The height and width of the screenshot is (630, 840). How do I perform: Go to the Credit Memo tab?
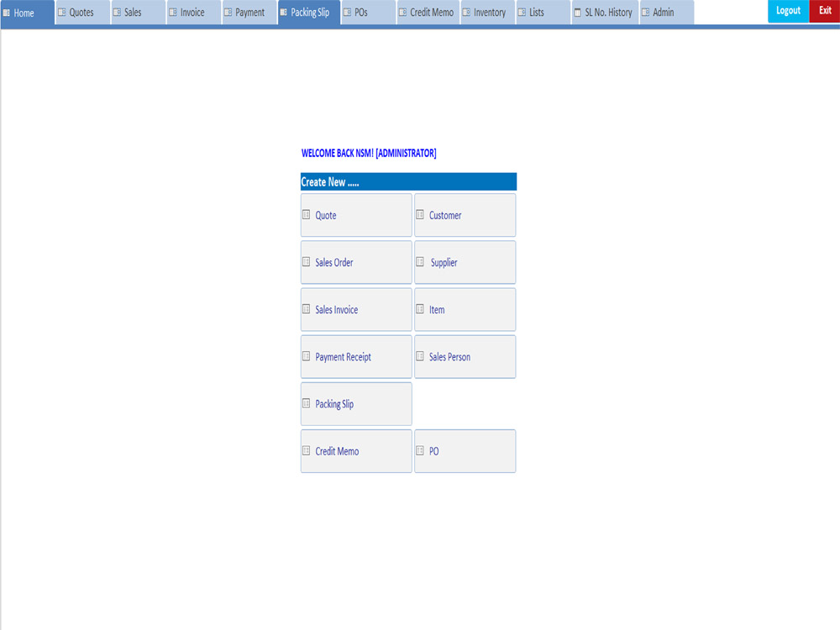(x=428, y=13)
